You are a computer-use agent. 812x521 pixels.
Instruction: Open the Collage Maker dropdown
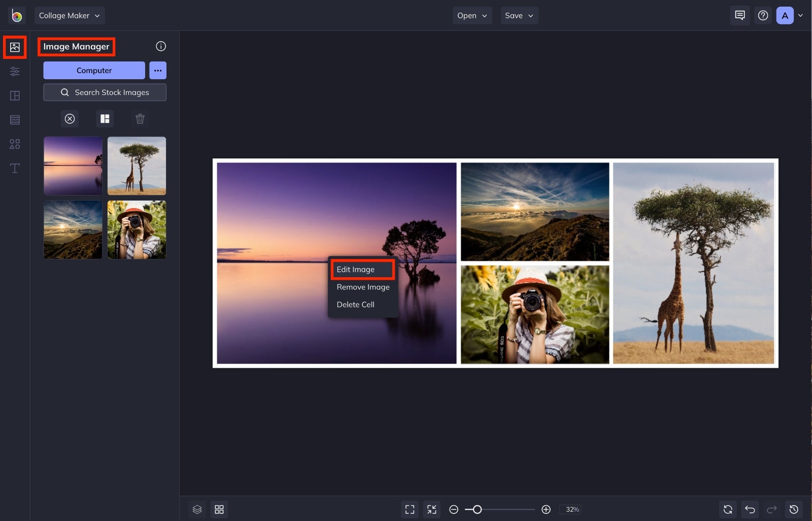tap(69, 15)
